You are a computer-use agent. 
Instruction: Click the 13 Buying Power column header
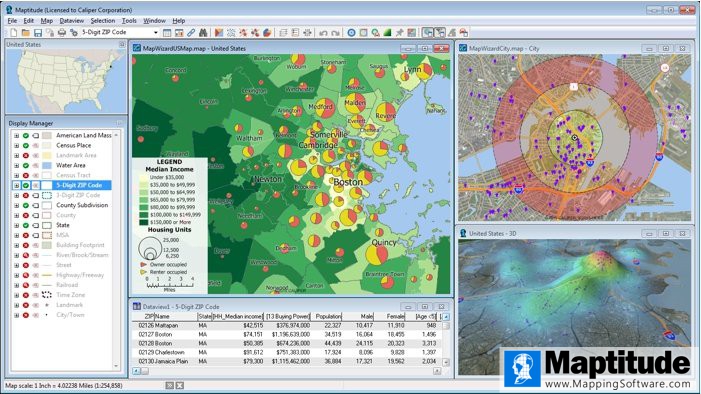click(288, 316)
